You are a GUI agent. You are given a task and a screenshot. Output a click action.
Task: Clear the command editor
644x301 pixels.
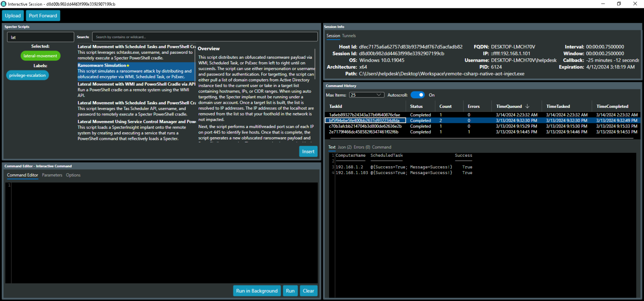coord(308,291)
